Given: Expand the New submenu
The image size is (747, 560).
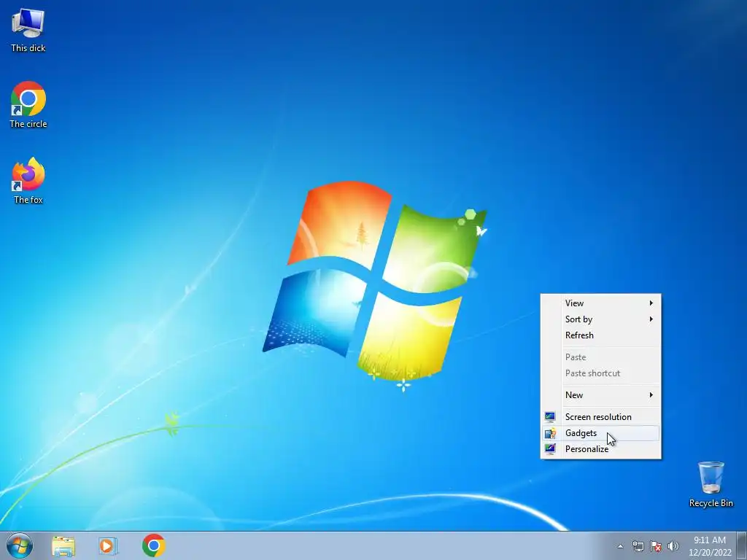Looking at the screenshot, I should point(601,394).
